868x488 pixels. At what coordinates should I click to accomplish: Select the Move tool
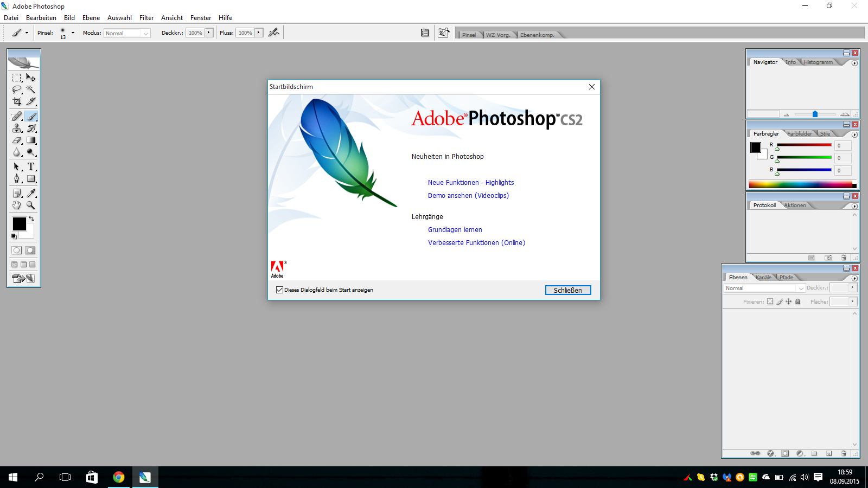click(x=31, y=78)
